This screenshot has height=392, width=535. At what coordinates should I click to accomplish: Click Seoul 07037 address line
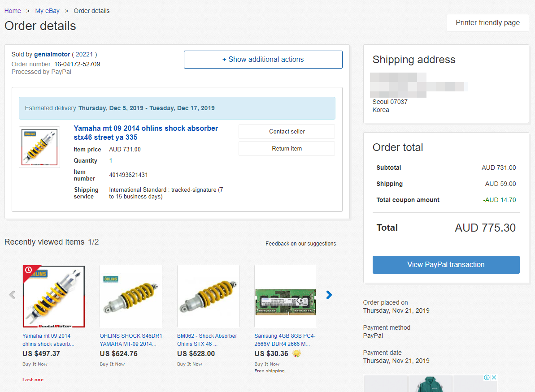tap(390, 102)
